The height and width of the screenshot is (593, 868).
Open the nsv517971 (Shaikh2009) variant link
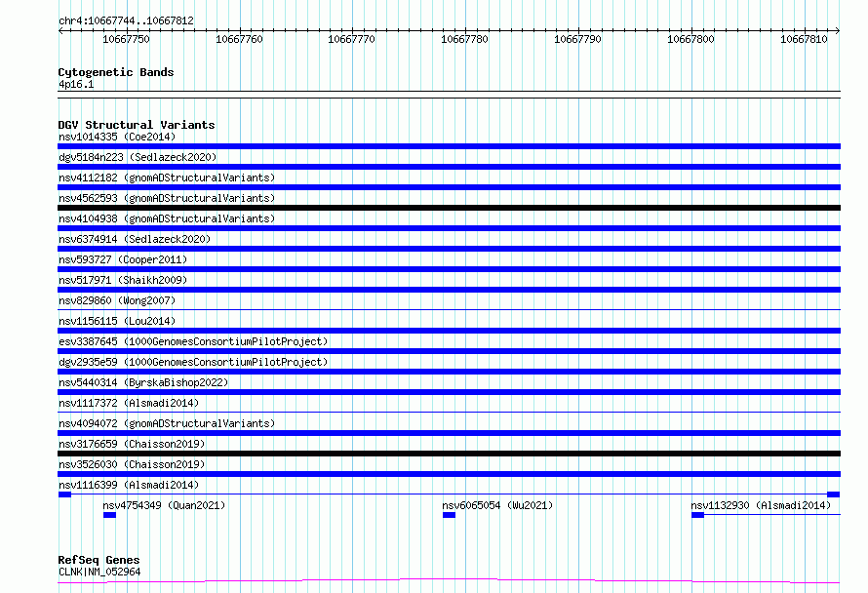point(123,280)
